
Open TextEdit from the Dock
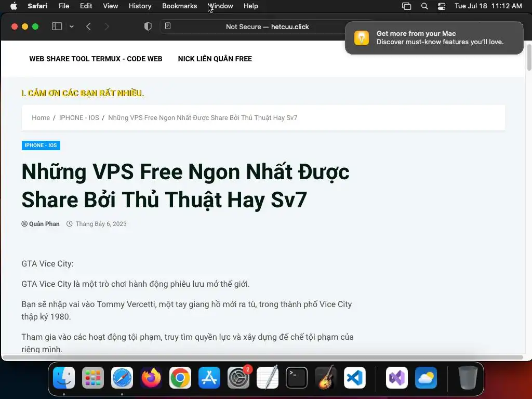click(268, 378)
